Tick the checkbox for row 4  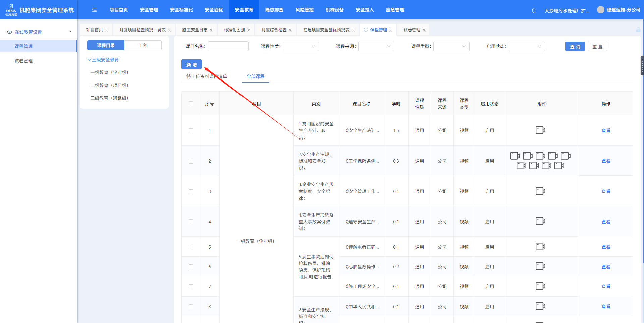coord(191,222)
